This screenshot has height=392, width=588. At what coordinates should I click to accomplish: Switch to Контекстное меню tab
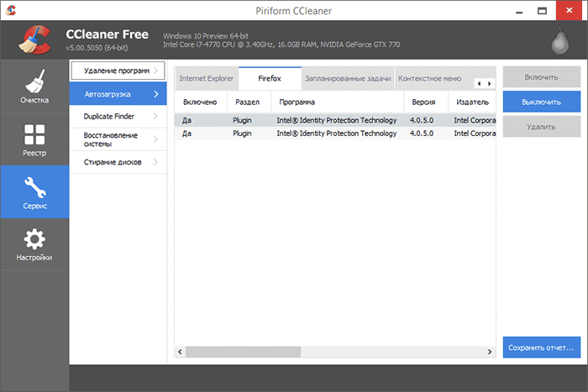pos(430,79)
